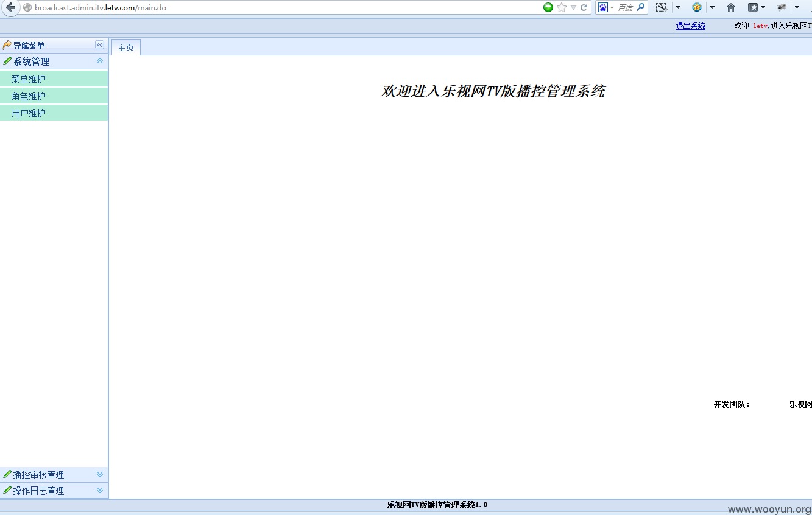The image size is (812, 515).
Task: Click the Baidu search input field
Action: tap(626, 7)
